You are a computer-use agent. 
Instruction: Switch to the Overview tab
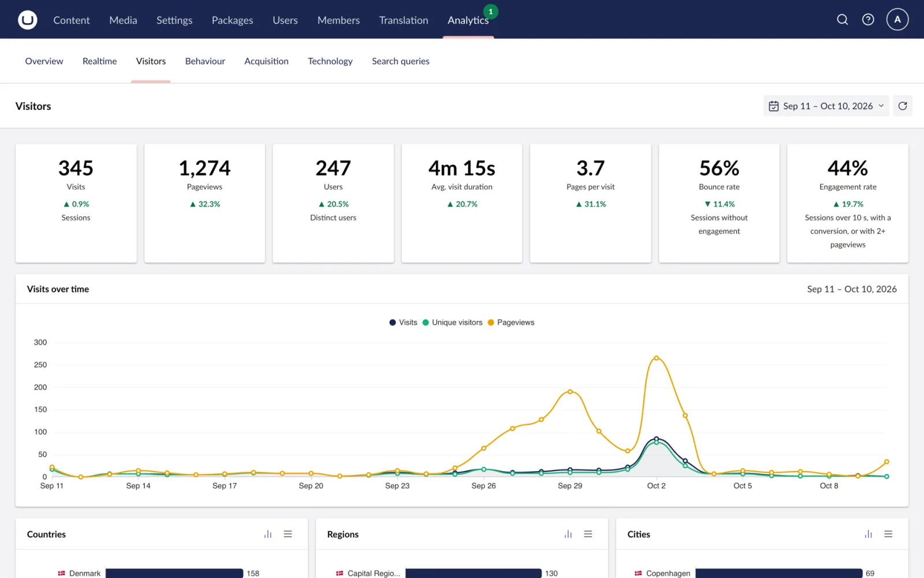click(x=44, y=61)
